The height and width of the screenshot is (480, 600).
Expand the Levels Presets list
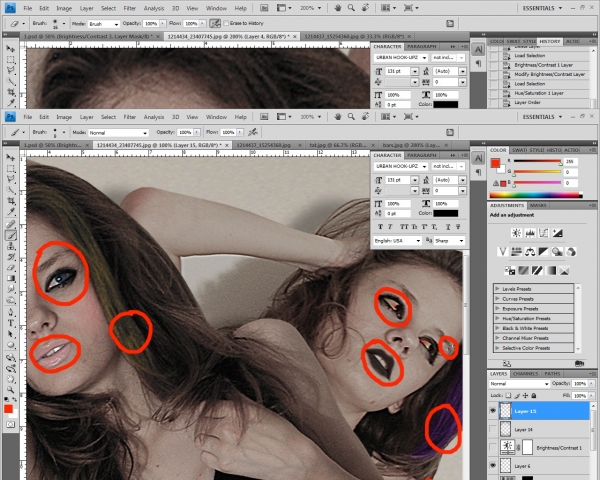coord(497,289)
